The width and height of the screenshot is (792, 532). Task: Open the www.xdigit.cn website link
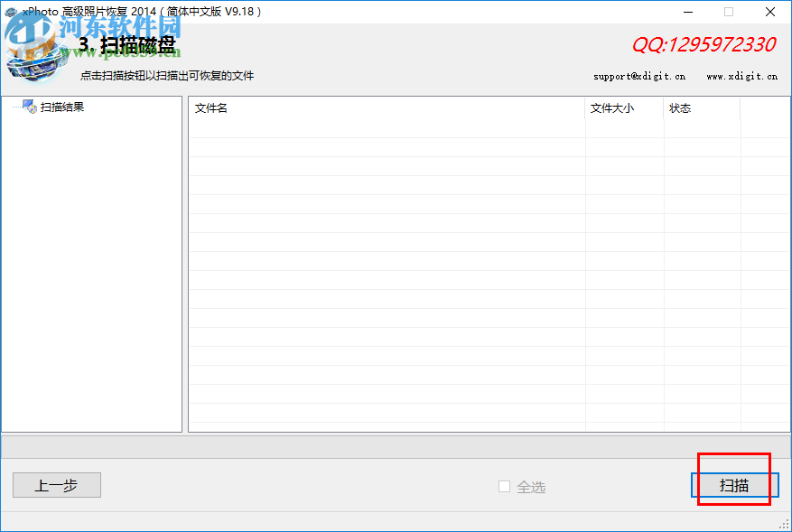742,76
